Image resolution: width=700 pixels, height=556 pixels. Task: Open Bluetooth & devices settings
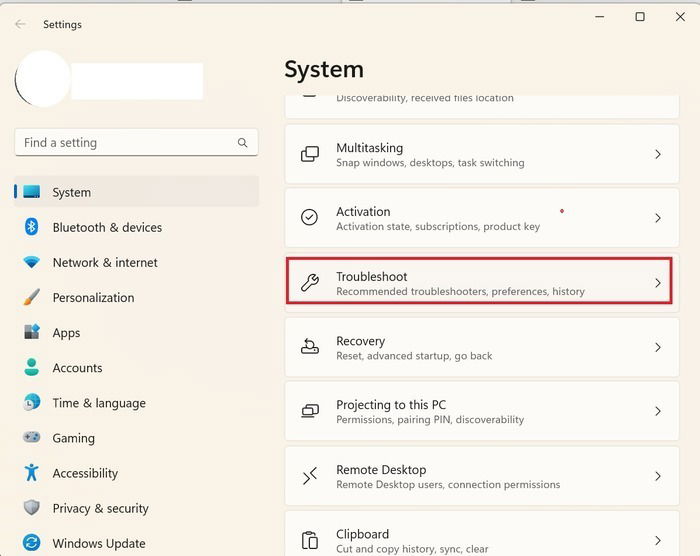point(136,227)
